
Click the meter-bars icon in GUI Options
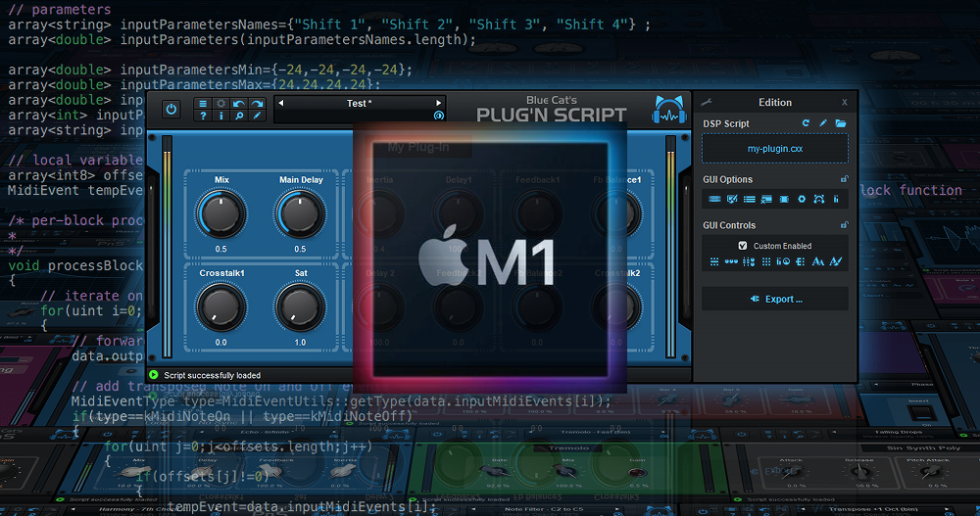[836, 200]
